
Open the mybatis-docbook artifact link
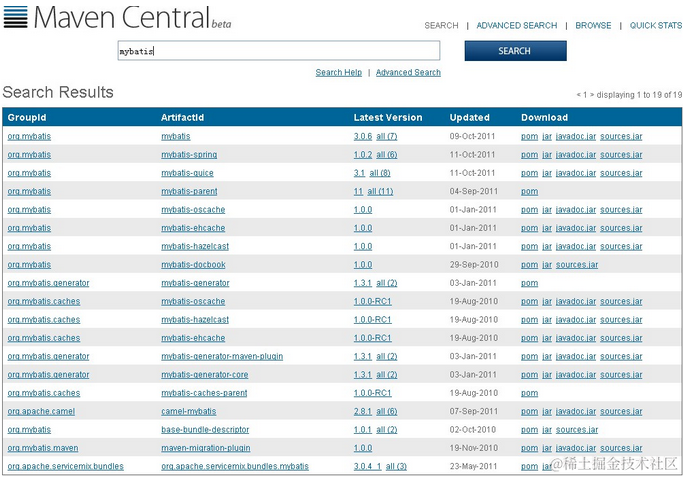tap(193, 264)
